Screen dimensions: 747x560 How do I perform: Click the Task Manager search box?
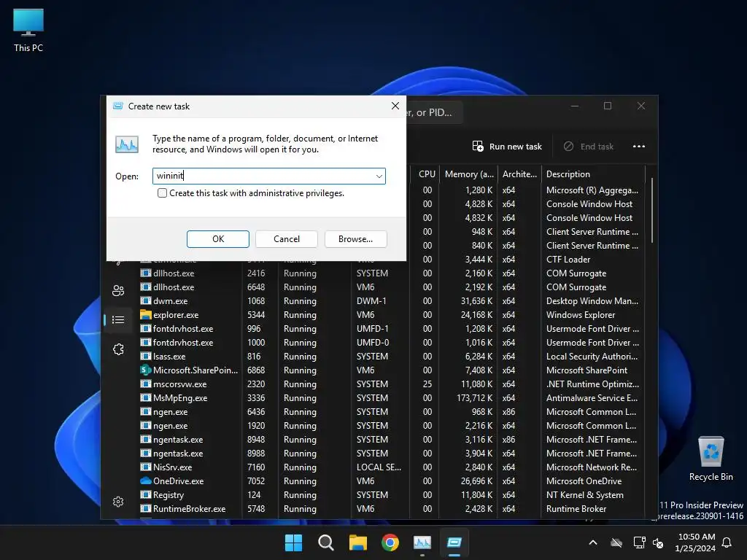[433, 112]
